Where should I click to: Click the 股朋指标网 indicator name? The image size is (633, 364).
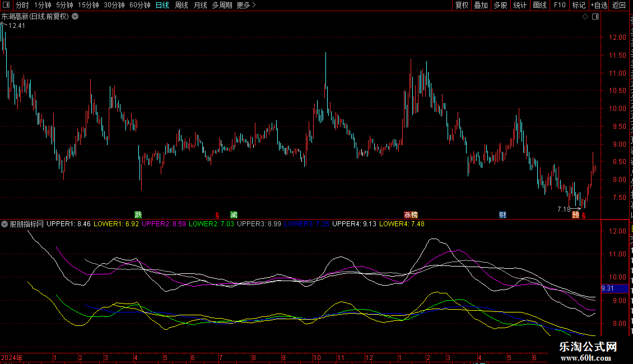(27, 224)
